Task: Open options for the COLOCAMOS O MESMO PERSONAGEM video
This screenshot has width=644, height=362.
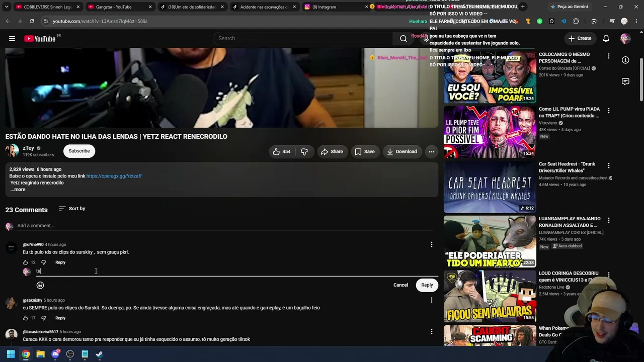Action: click(609, 56)
